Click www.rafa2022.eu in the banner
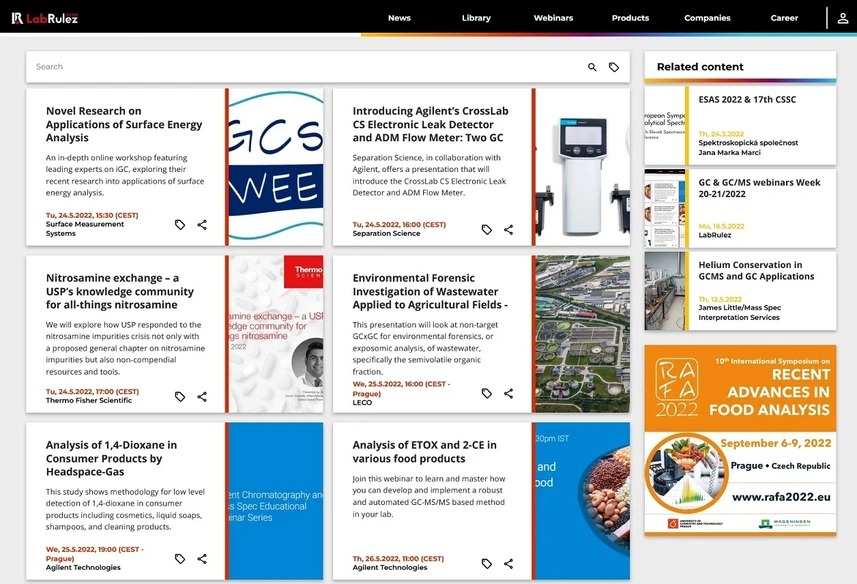 781,497
